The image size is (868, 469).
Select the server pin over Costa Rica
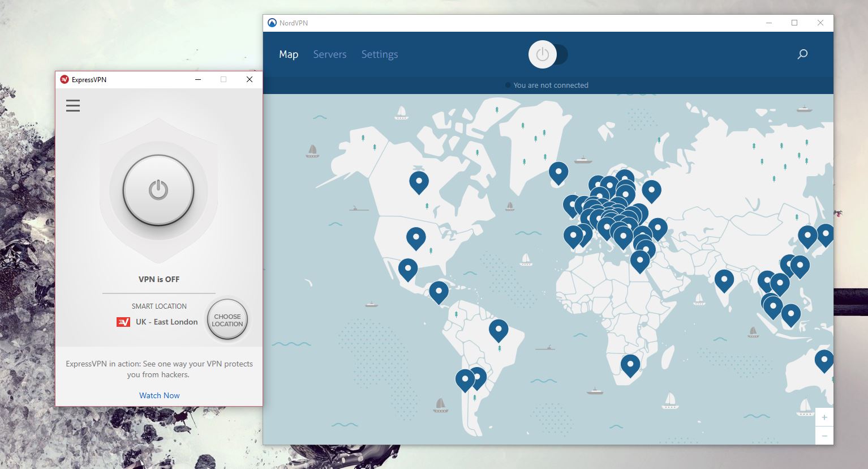(439, 292)
